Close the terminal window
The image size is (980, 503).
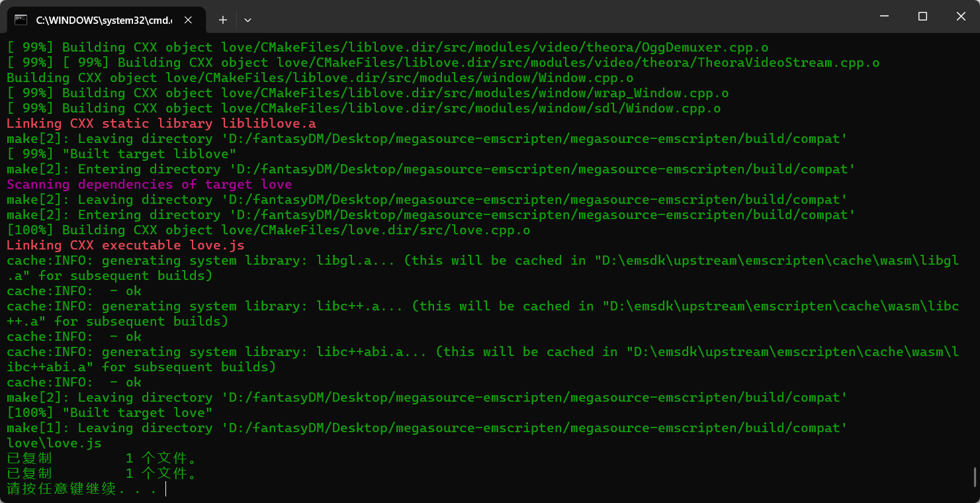coord(960,17)
